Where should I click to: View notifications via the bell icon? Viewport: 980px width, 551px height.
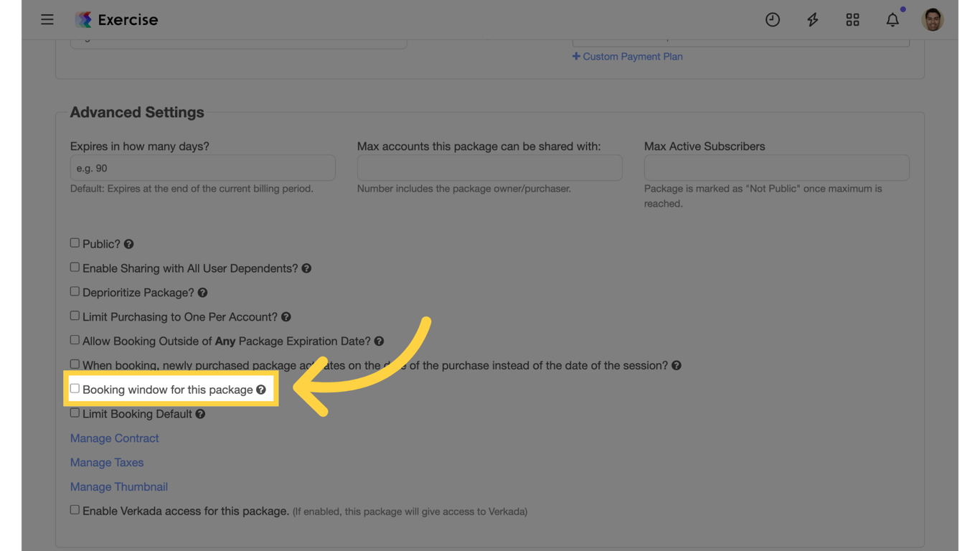892,19
